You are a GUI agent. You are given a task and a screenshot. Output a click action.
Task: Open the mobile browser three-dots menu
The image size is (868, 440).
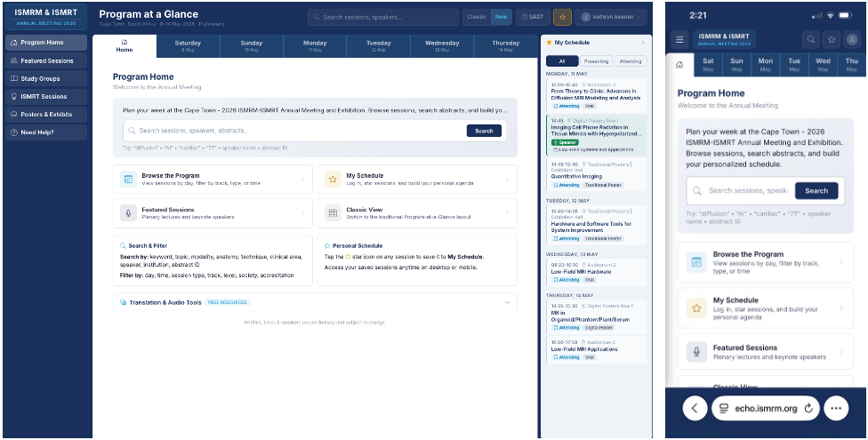(x=835, y=408)
